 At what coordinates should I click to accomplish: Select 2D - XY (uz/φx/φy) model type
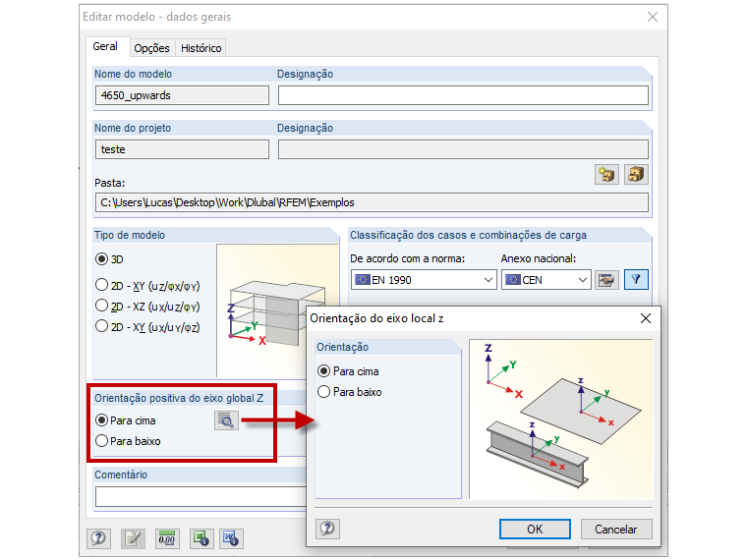(147, 286)
